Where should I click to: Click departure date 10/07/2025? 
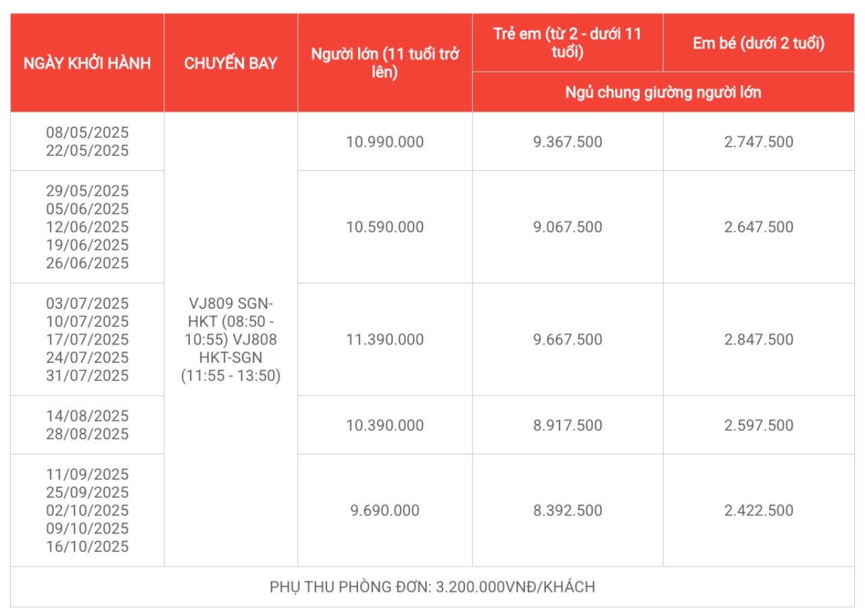(87, 322)
